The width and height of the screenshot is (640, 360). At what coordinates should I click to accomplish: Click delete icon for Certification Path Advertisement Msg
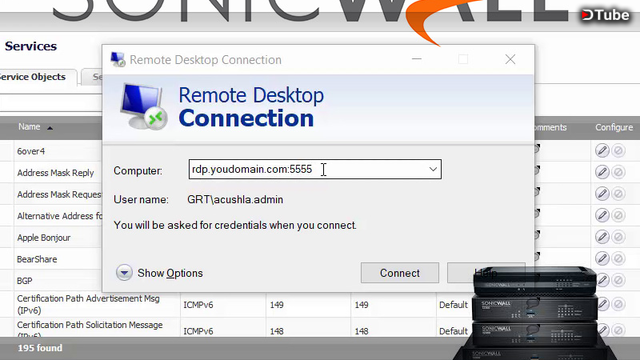[x=619, y=304]
